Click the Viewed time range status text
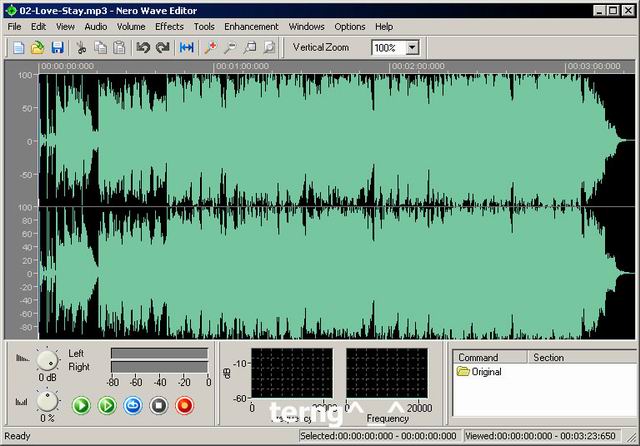The width and height of the screenshot is (640, 446). (540, 436)
